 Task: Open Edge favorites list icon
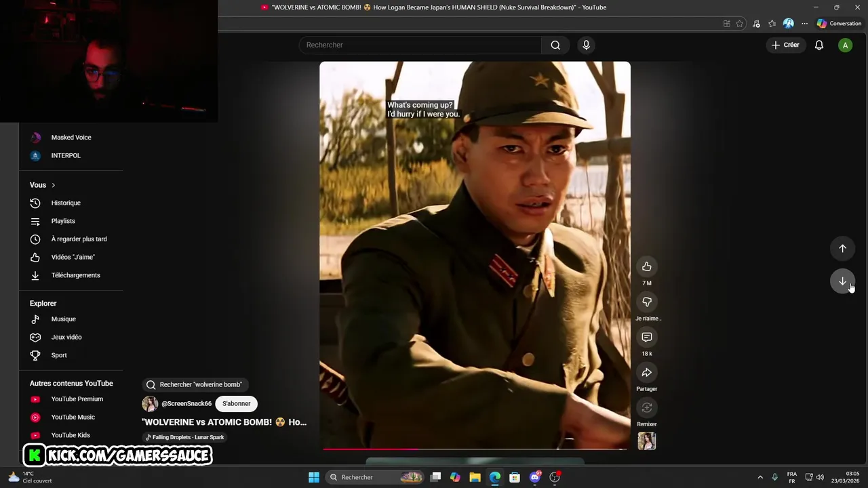(x=772, y=24)
